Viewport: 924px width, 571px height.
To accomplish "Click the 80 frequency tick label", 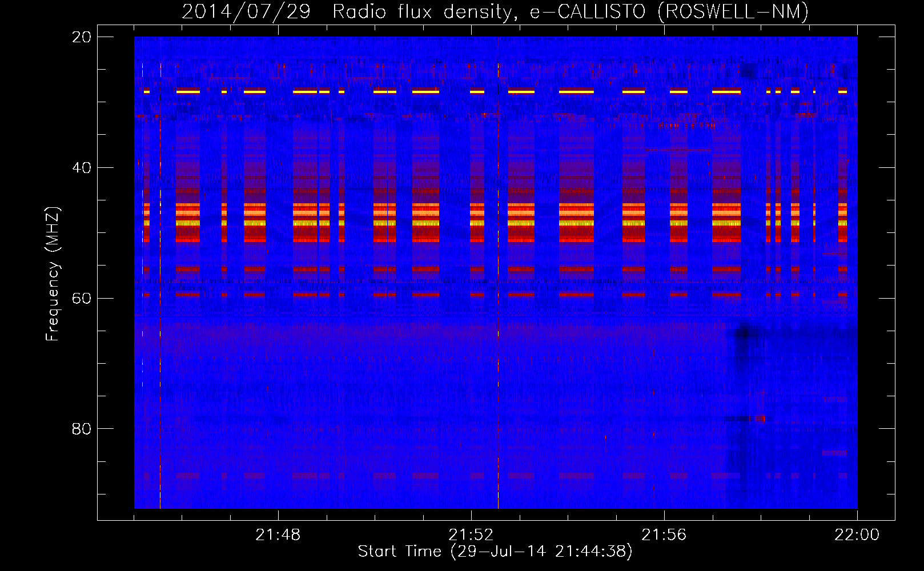I will point(82,429).
